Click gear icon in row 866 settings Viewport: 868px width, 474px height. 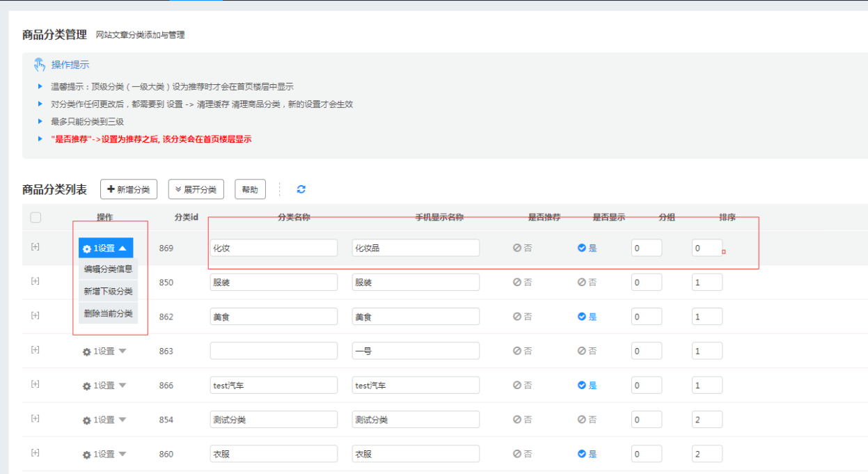[x=87, y=386]
